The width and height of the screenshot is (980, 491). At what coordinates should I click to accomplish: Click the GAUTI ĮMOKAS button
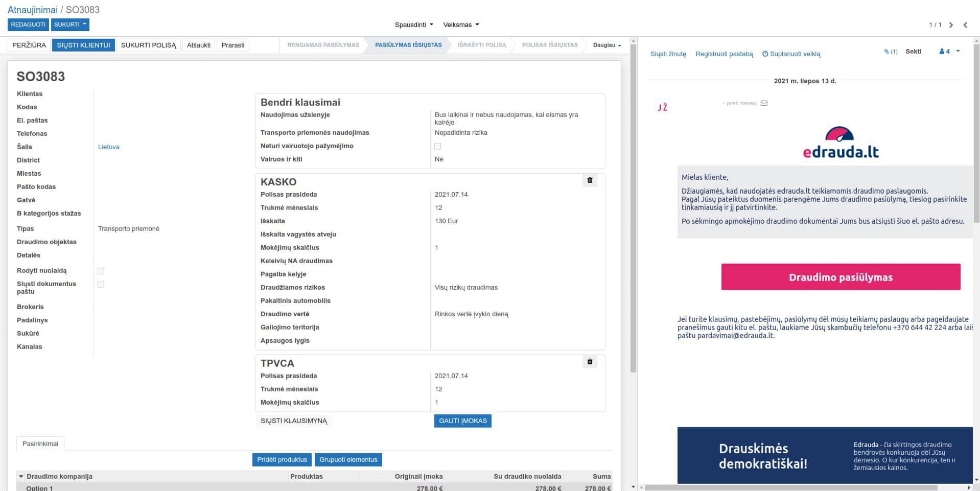click(x=462, y=421)
